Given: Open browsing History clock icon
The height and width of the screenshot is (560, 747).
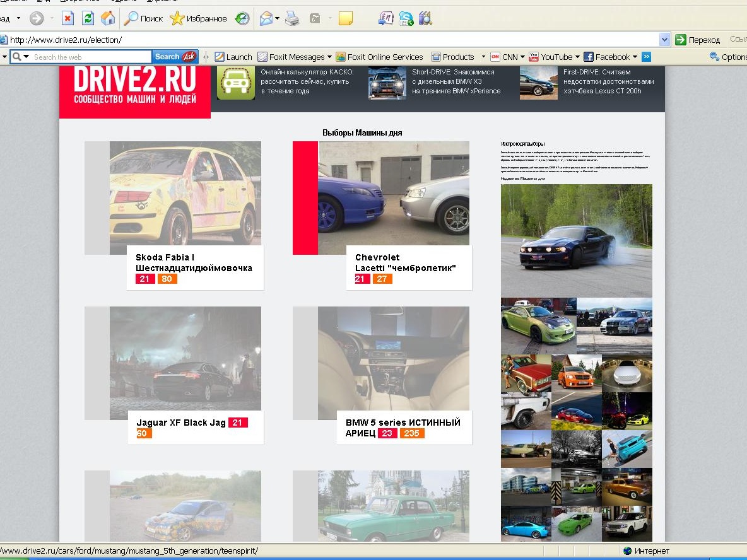Looking at the screenshot, I should point(242,18).
